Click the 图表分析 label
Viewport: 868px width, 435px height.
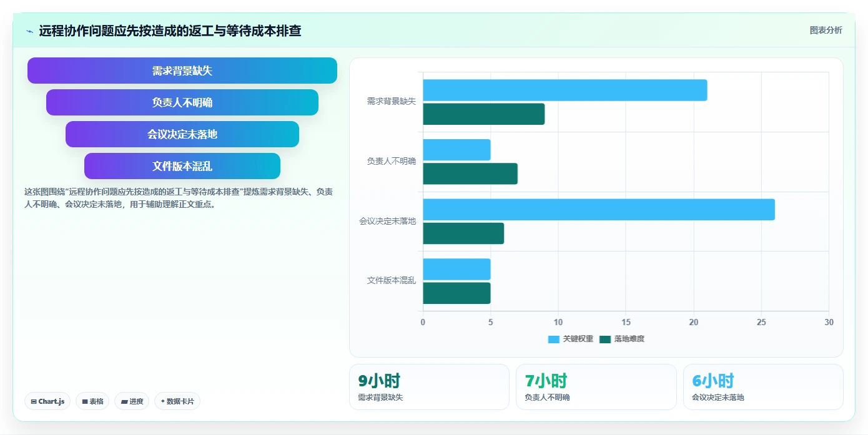click(826, 30)
